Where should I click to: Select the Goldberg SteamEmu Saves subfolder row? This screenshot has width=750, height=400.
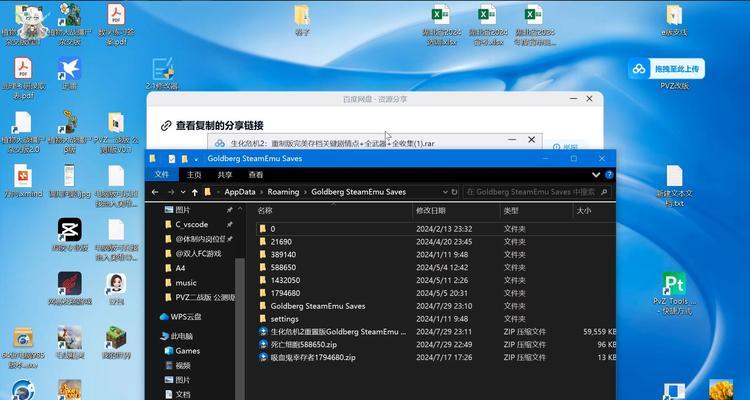click(x=436, y=306)
